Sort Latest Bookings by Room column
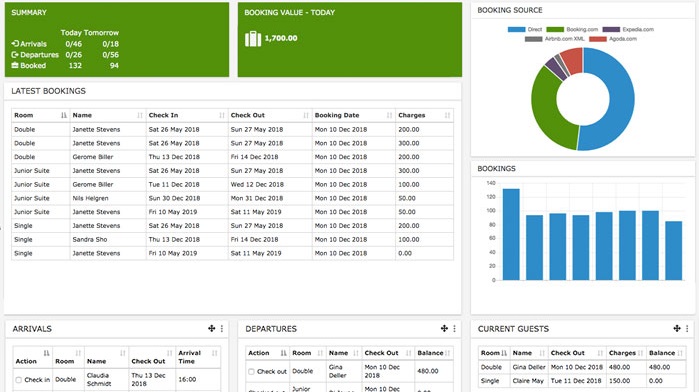This screenshot has height=392, width=699. click(41, 115)
